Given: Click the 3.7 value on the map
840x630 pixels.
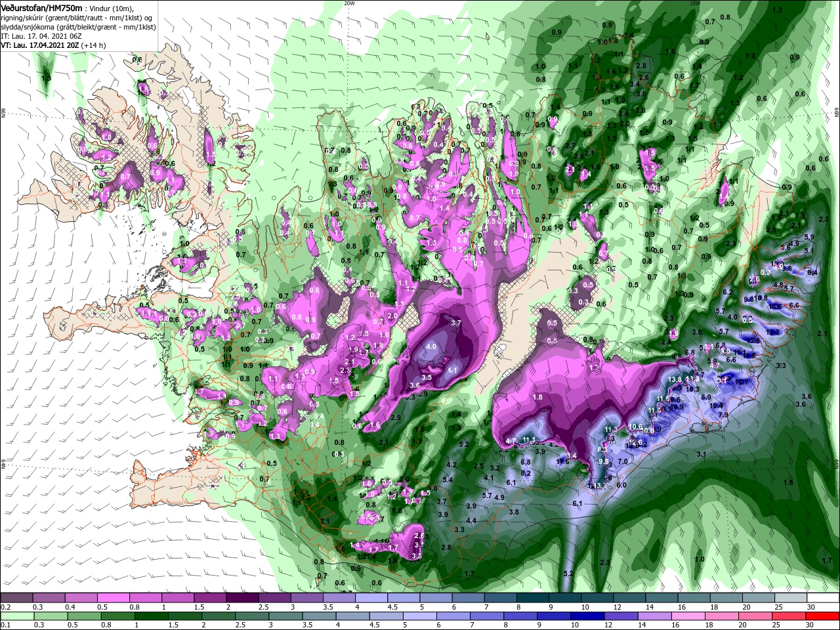Looking at the screenshot, I should pos(457,323).
